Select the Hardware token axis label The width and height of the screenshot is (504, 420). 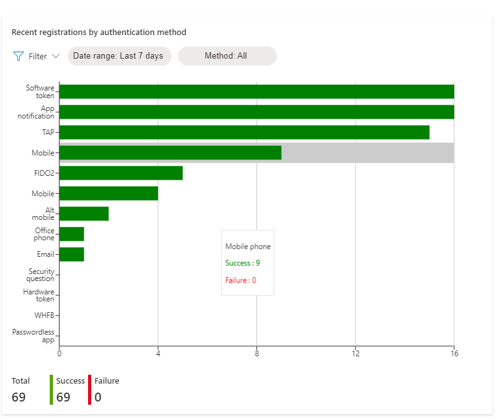[39, 295]
